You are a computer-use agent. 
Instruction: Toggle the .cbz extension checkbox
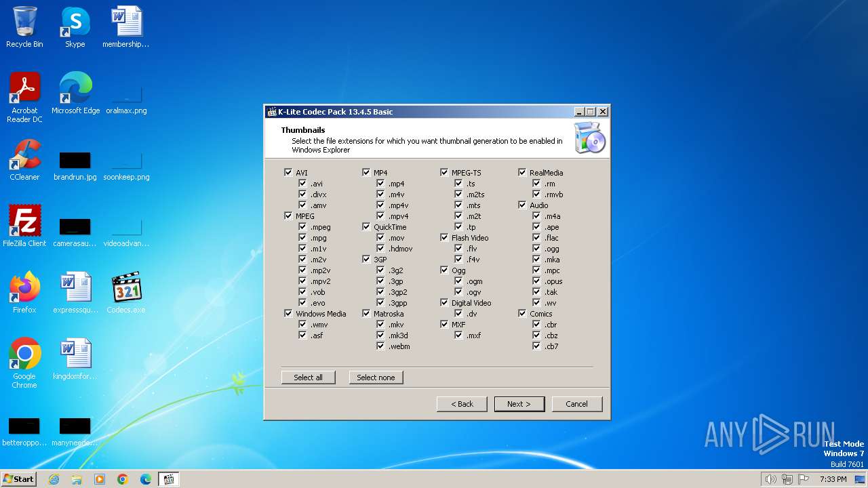tap(536, 335)
